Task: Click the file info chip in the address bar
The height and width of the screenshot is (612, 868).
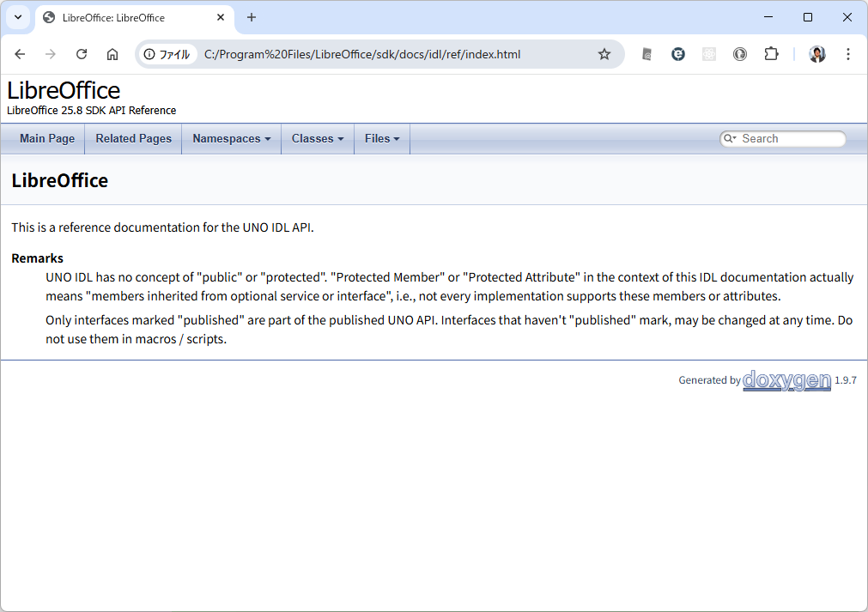Action: [167, 54]
